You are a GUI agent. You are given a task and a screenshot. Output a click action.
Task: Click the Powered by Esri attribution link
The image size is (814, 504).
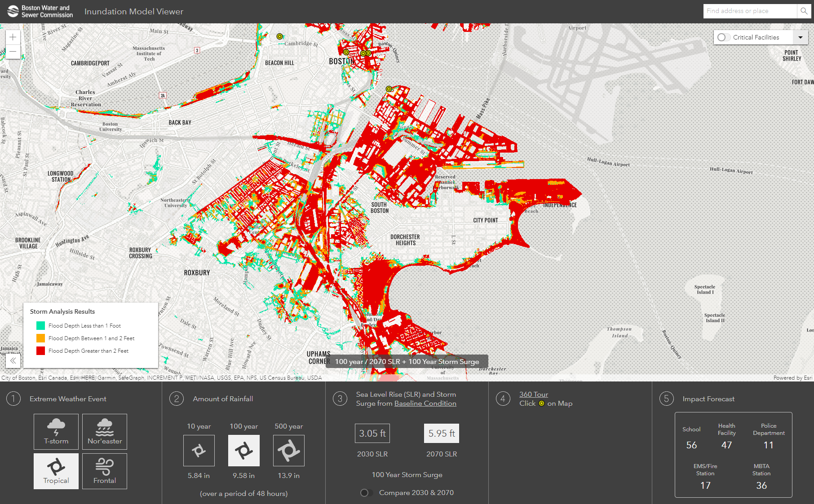792,377
